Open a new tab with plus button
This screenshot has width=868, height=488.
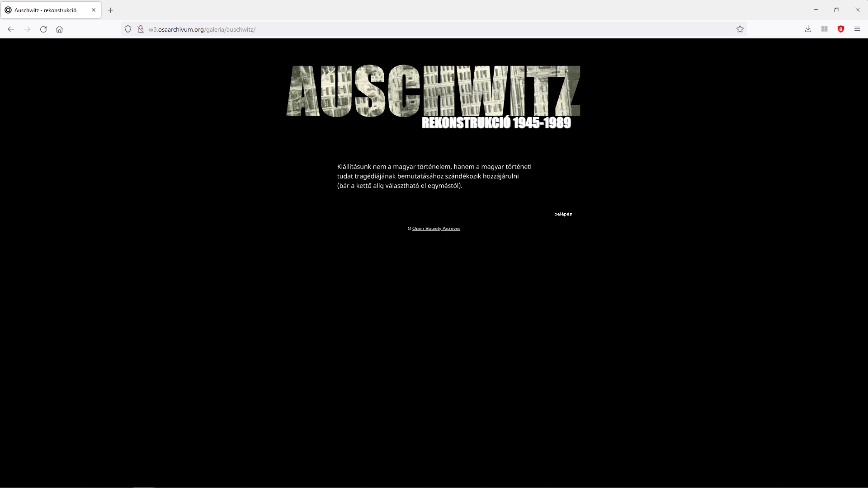[x=110, y=10]
